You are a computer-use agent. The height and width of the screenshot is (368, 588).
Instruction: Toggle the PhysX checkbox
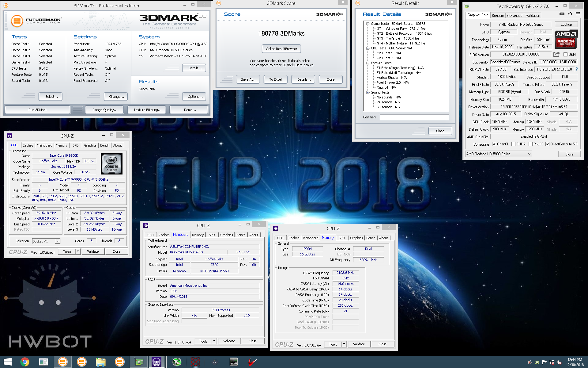tap(530, 144)
